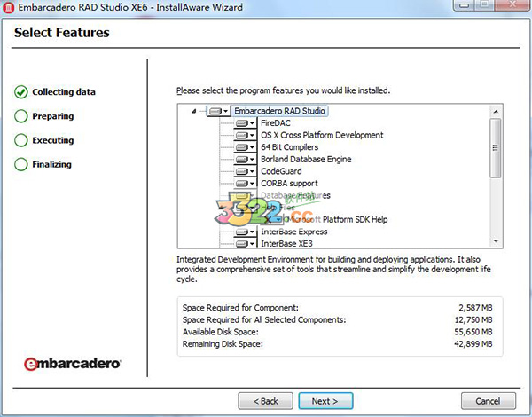The width and height of the screenshot is (532, 417).
Task: Open install-state dropdown for Borland Database Engine
Action: click(245, 160)
